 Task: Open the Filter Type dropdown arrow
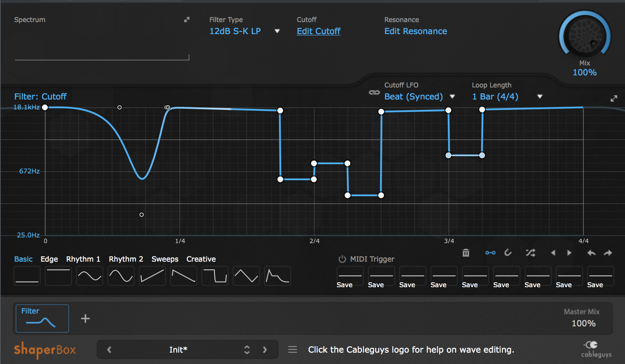click(277, 31)
